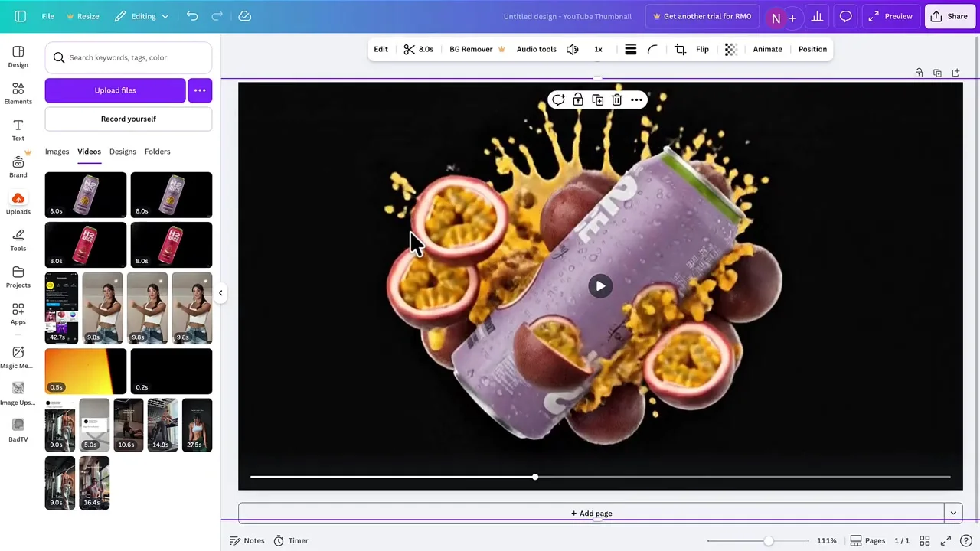This screenshot has height=551, width=980.
Task: Open the Image Upscaler app
Action: click(x=18, y=393)
